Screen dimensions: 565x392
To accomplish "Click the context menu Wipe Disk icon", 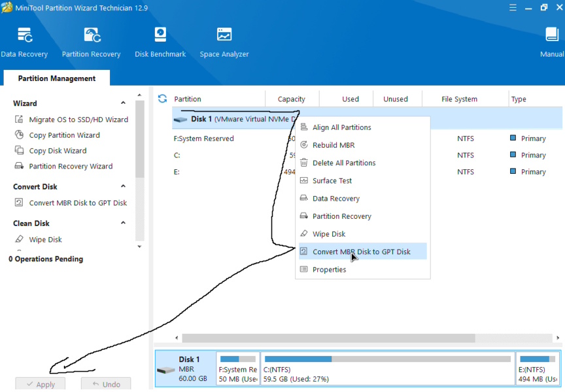I will coord(304,233).
